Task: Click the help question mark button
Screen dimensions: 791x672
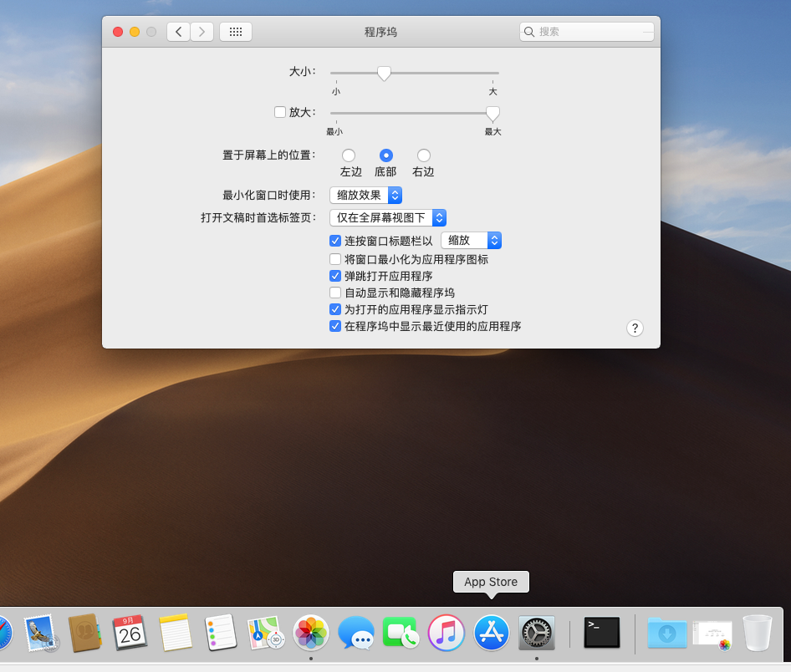Action: point(635,328)
